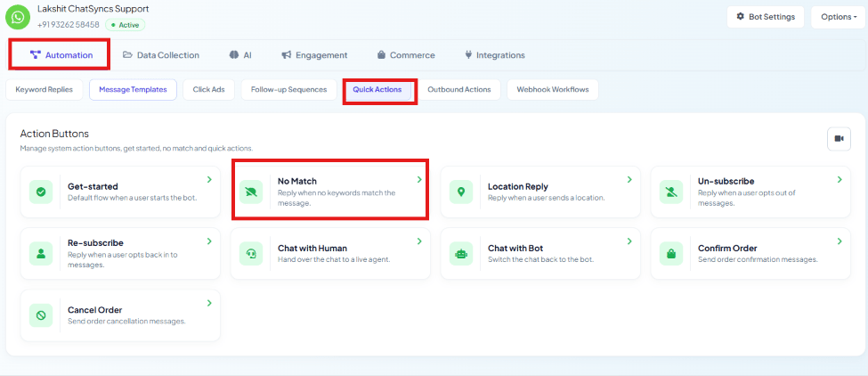868x376 pixels.
Task: Click the Re-subscribe user icon
Action: point(40,254)
